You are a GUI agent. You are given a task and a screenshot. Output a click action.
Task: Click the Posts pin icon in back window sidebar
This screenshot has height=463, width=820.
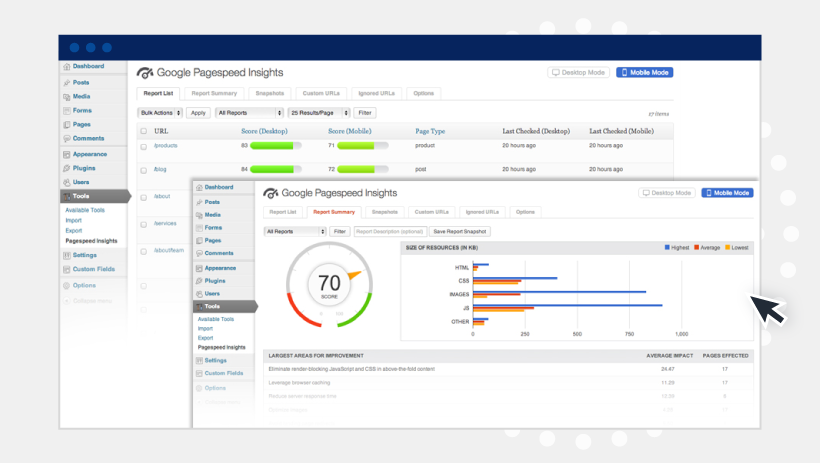(66, 83)
